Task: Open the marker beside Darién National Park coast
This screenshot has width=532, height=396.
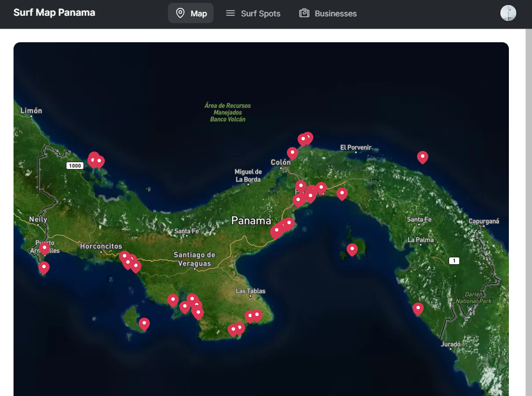Action: pos(418,308)
